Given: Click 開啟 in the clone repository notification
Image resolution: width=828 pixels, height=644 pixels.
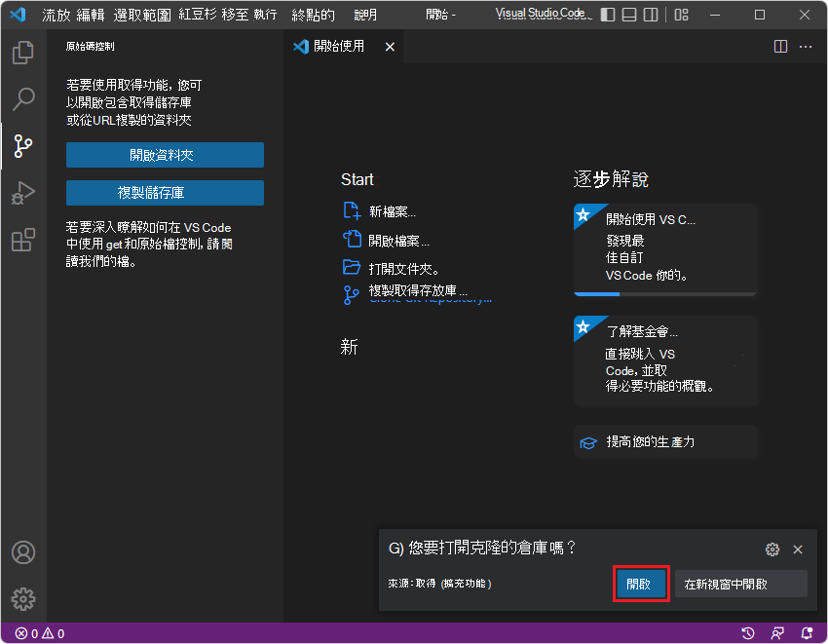Looking at the screenshot, I should [x=641, y=584].
